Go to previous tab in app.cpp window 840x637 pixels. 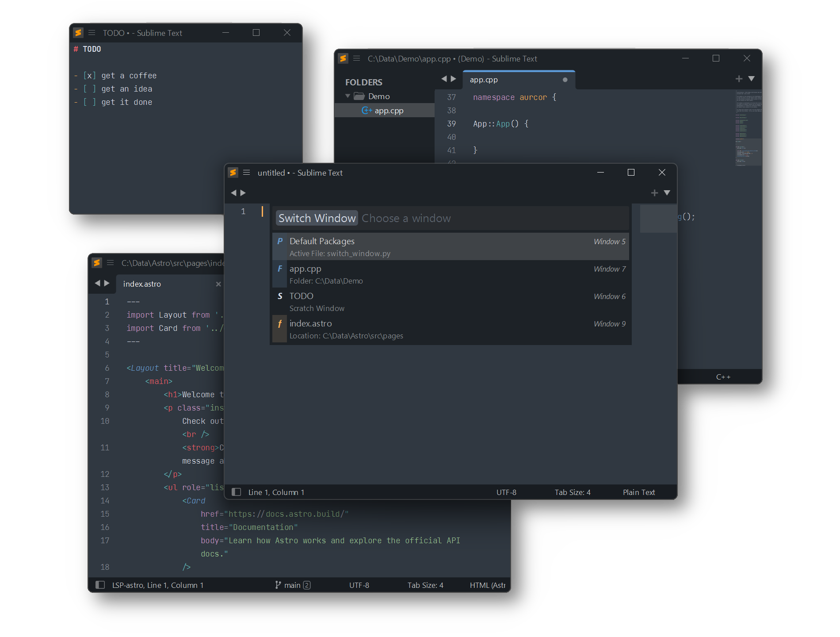click(x=444, y=79)
